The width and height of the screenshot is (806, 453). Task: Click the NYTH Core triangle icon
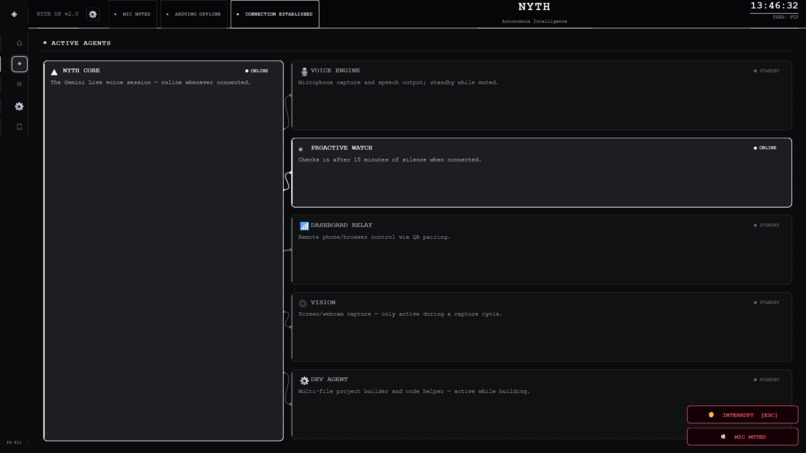pos(54,71)
